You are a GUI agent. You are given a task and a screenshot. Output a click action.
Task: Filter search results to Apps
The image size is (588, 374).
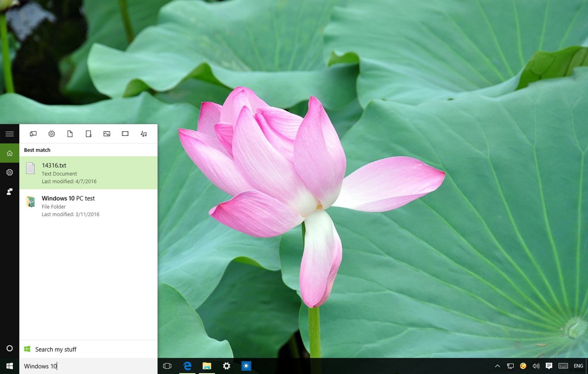tap(33, 134)
